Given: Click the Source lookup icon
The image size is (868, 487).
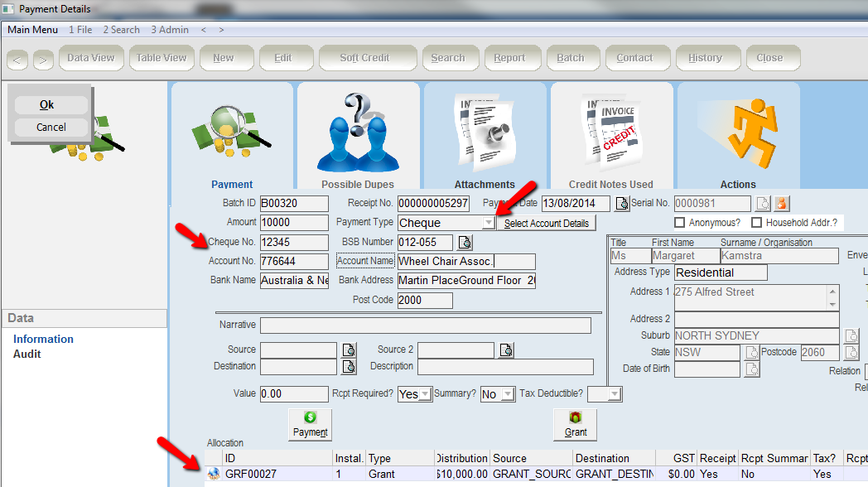Looking at the screenshot, I should click(349, 350).
